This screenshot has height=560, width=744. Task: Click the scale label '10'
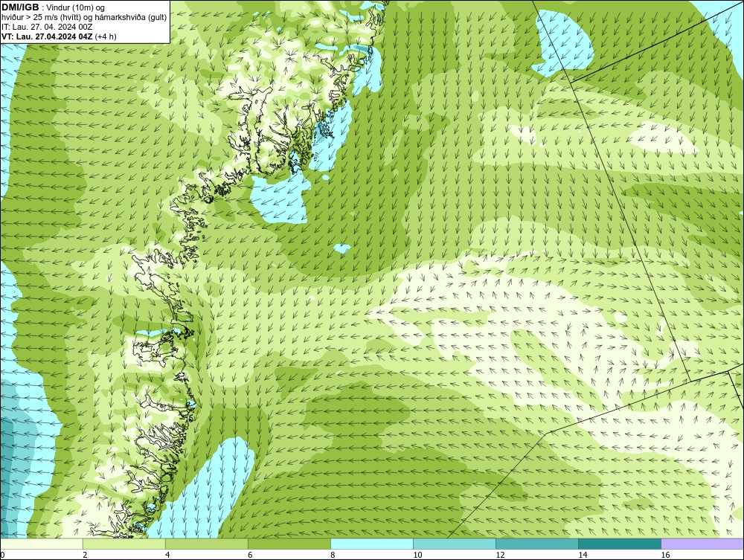click(x=417, y=556)
